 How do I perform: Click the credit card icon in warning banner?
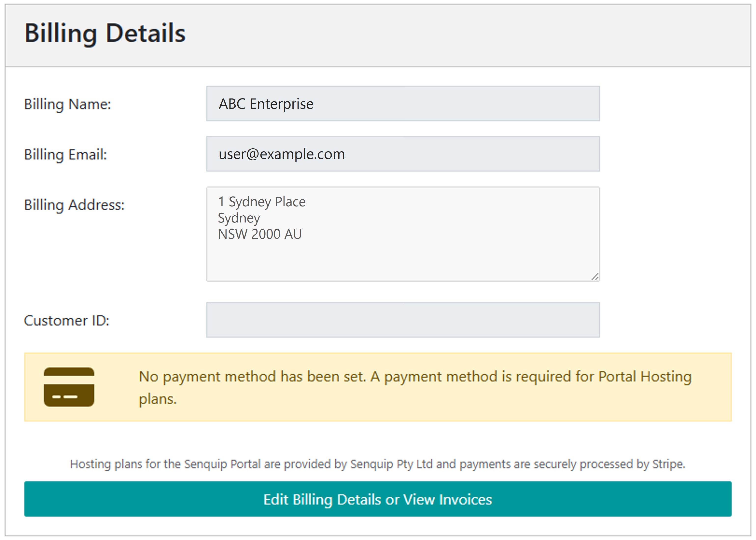[69, 387]
